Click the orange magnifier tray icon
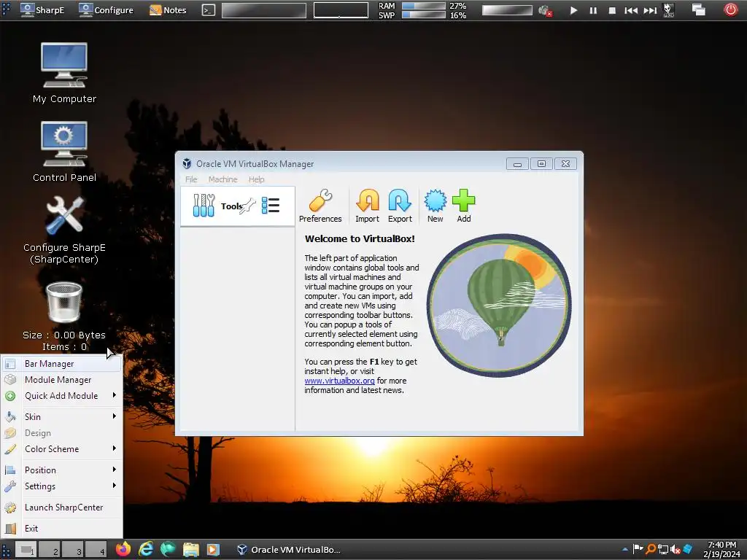The height and width of the screenshot is (560, 747). [650, 549]
